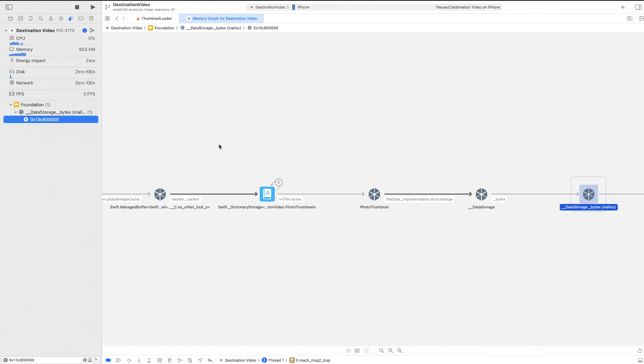Go back in editor history
Viewport: 644px width, 364px height.
(117, 19)
